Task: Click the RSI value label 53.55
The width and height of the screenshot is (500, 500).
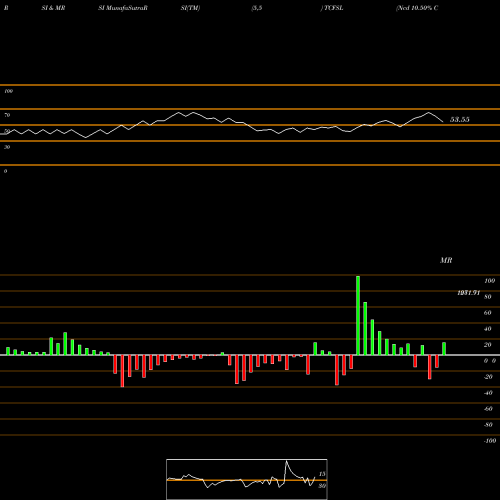Action: [x=460, y=120]
